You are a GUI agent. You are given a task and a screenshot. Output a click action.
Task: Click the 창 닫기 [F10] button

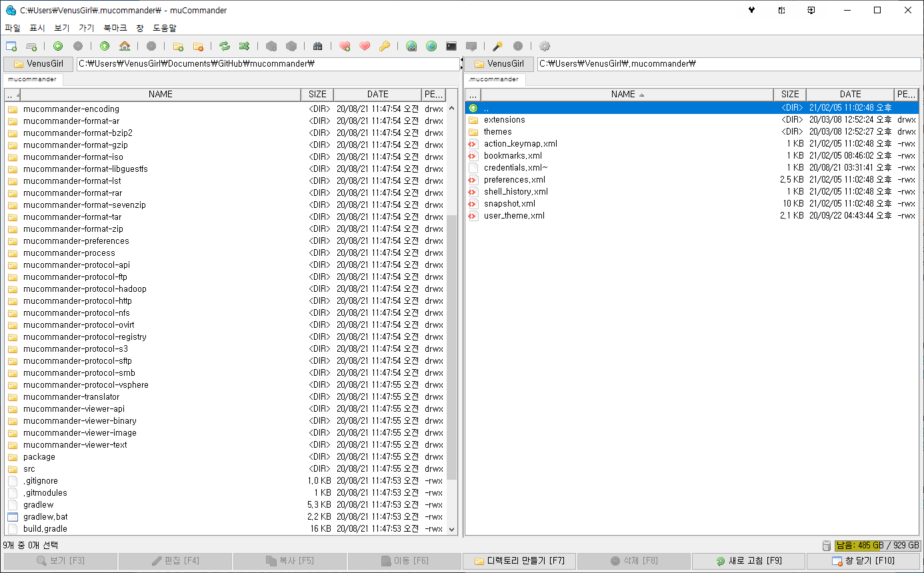click(x=863, y=561)
